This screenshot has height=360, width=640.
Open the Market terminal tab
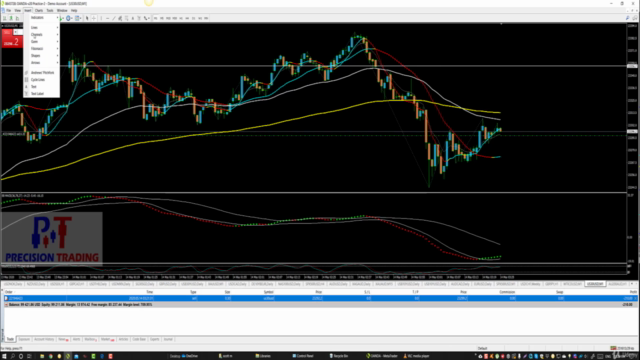point(107,339)
